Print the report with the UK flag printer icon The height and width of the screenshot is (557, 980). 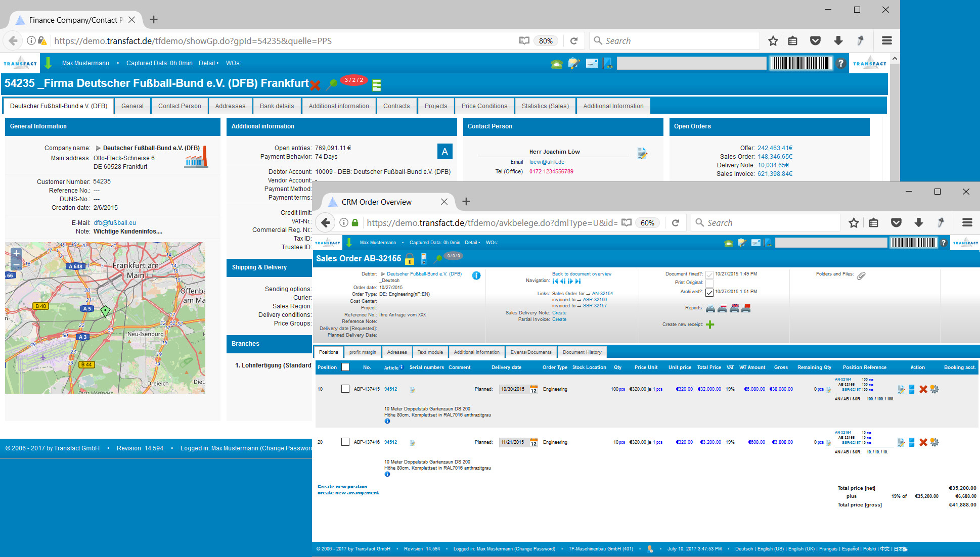[x=735, y=308]
